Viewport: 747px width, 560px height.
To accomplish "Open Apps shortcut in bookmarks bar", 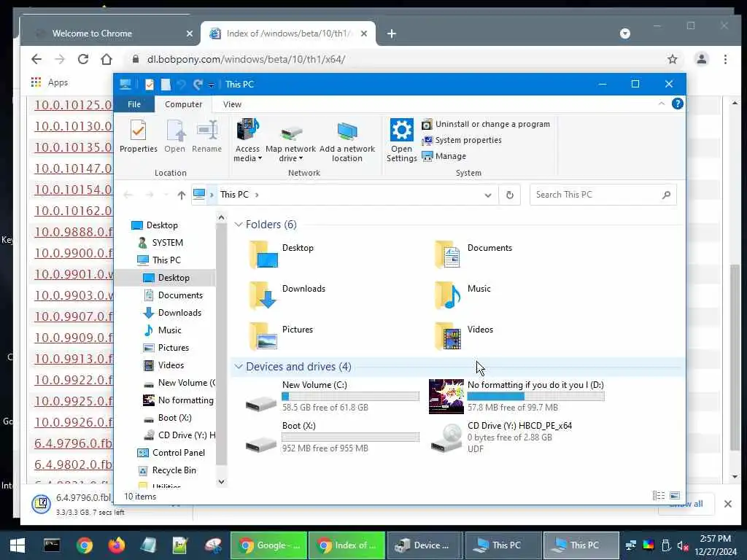I will 50,82.
